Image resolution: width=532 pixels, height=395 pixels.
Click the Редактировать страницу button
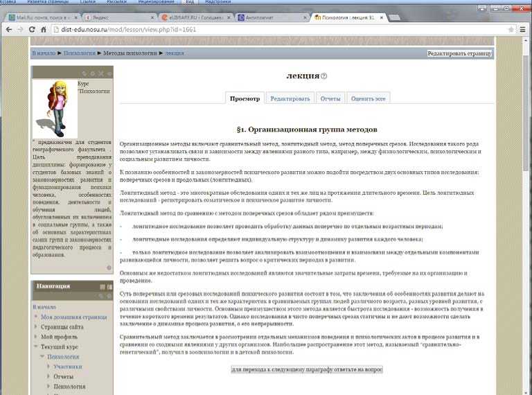click(459, 53)
